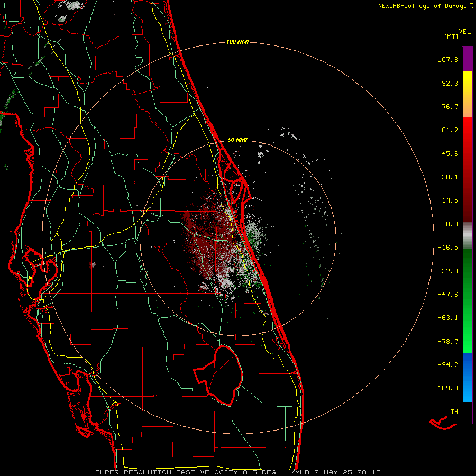Pick the purple segment of the velocity scale
This screenshot has width=476, height=476.
click(467, 59)
